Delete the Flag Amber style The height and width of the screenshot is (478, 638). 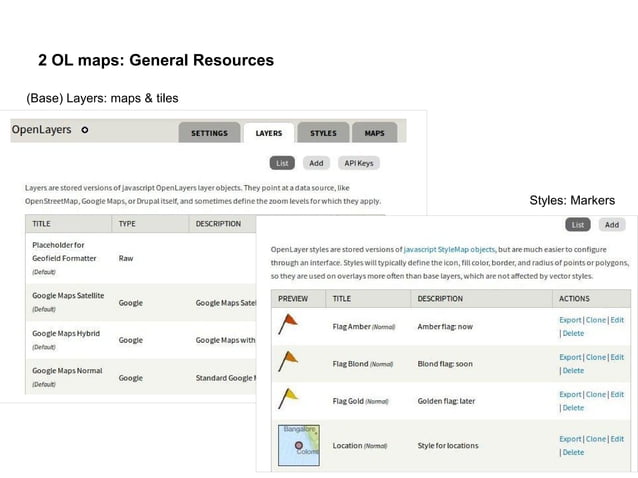[573, 333]
